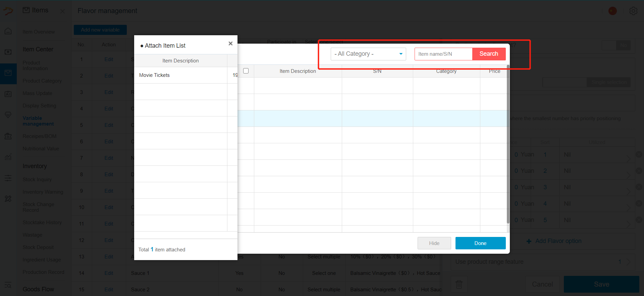The width and height of the screenshot is (644, 296).
Task: Open the member card icon in sidebar
Action: (x=8, y=94)
